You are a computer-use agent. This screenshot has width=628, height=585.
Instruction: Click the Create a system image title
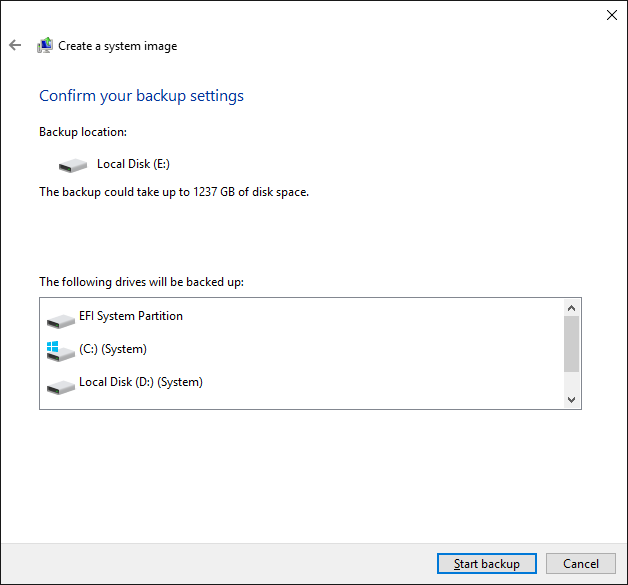click(x=117, y=46)
